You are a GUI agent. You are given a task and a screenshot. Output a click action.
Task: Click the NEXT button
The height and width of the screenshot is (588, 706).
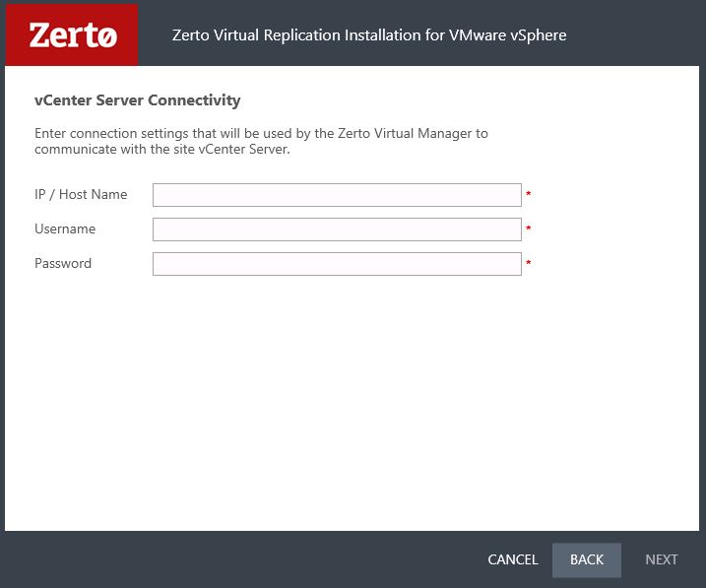661,559
